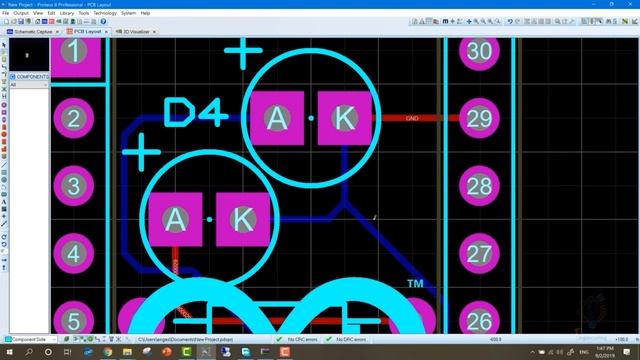The width and height of the screenshot is (640, 360).
Task: Open Cortana from the taskbar
Action: (48, 351)
